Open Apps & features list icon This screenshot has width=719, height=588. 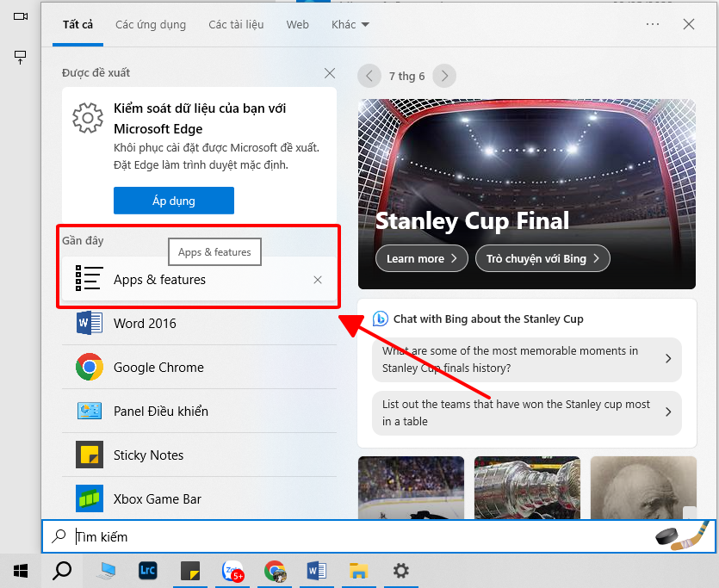89,278
